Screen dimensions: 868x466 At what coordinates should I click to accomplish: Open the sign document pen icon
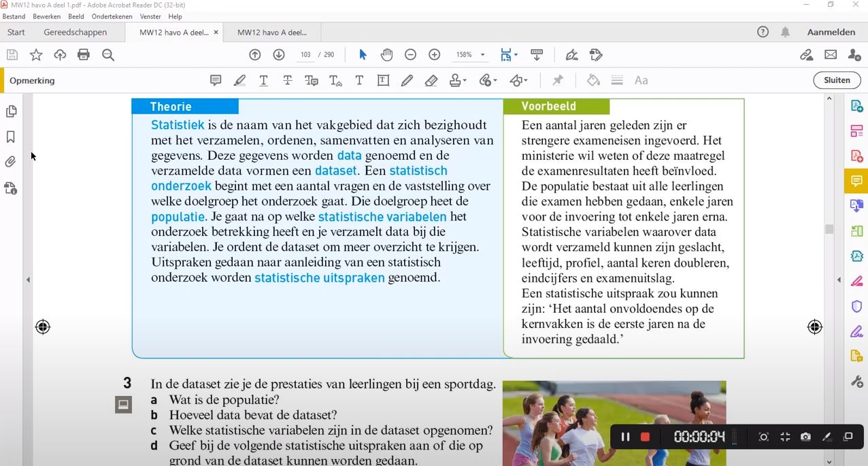(x=572, y=54)
